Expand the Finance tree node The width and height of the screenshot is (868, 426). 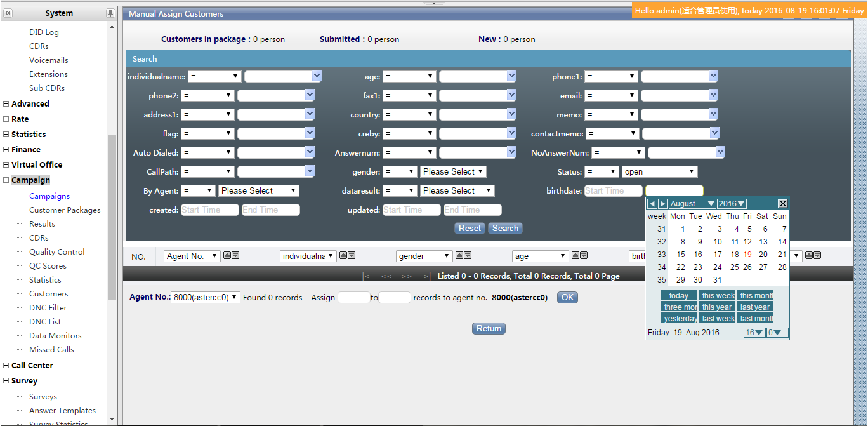click(x=6, y=150)
